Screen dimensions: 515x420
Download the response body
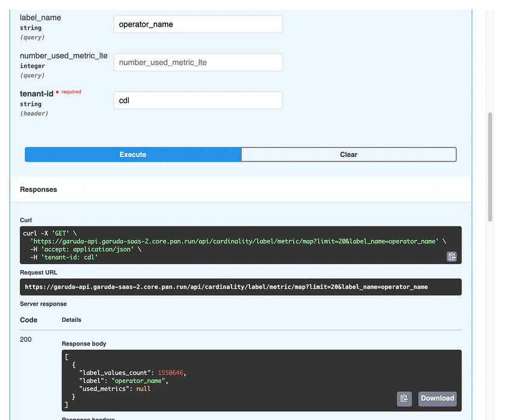click(437, 398)
